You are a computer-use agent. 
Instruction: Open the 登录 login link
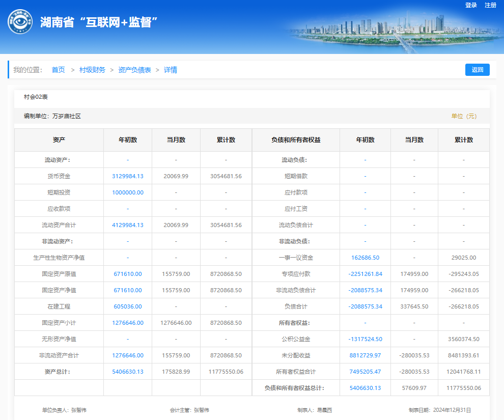tap(471, 5)
